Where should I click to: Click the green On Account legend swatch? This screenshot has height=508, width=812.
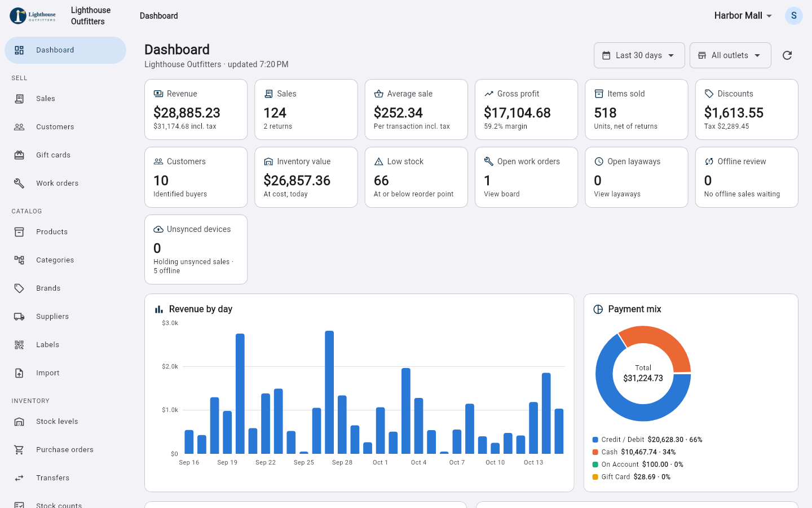595,465
